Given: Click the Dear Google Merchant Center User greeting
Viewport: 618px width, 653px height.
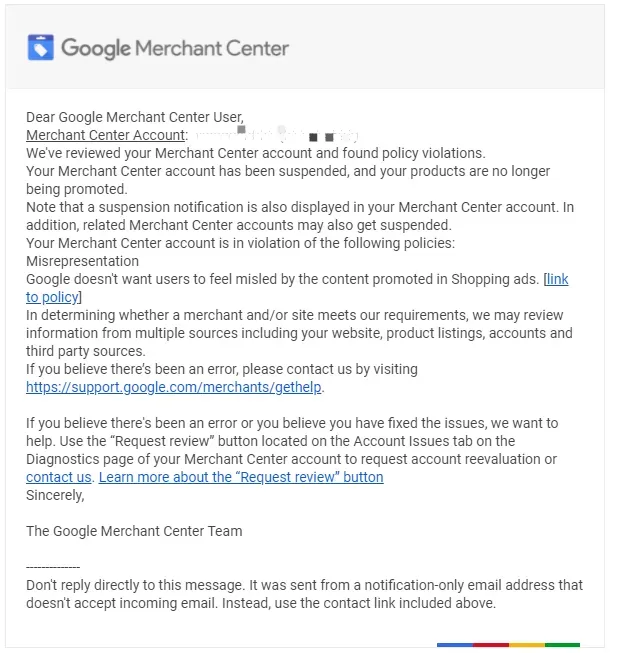Looking at the screenshot, I should click(x=135, y=117).
